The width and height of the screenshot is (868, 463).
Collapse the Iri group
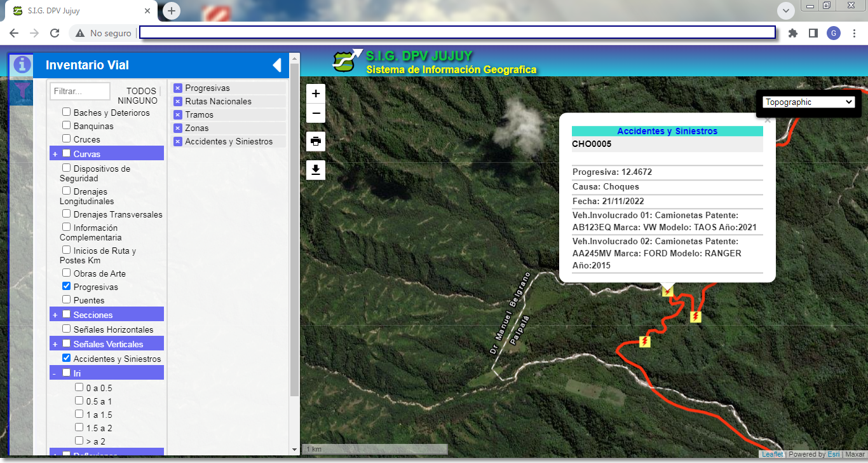[55, 373]
